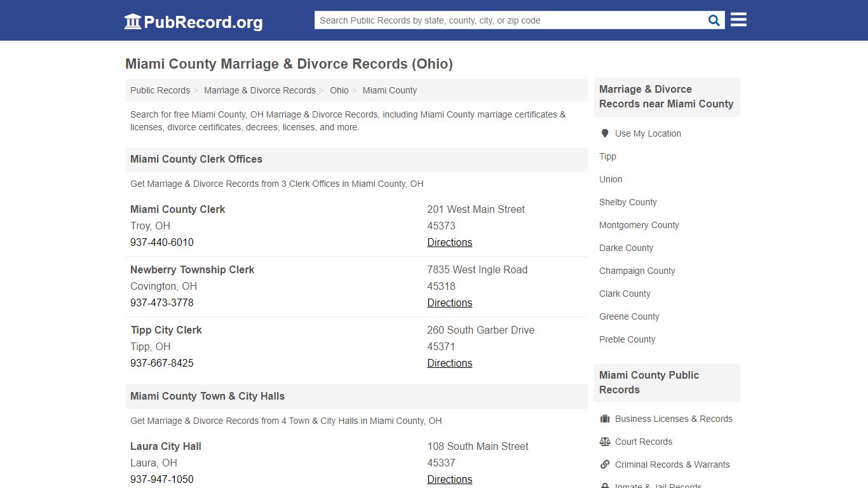Open Darke County records link
Image resolution: width=868 pixels, height=488 pixels.
click(626, 248)
